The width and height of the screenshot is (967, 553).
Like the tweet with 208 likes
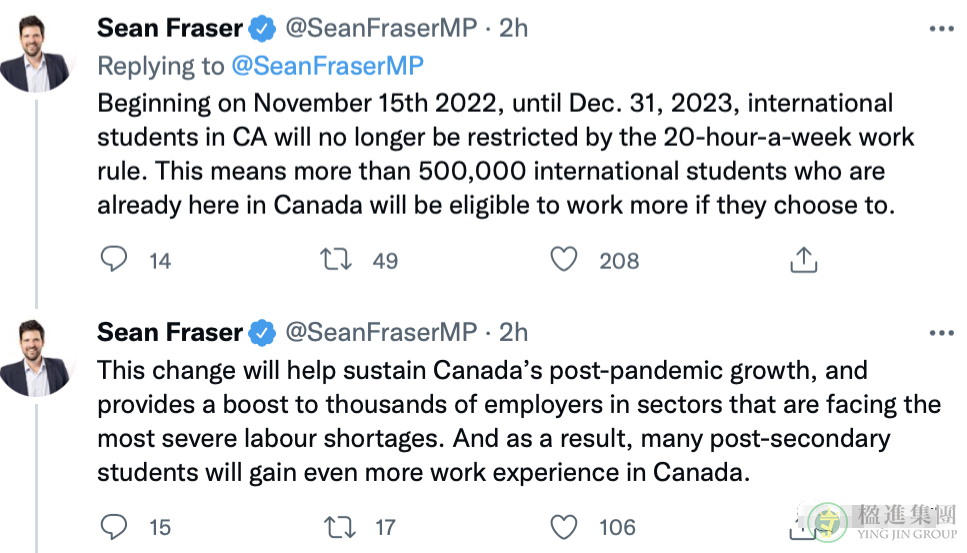coord(564,260)
